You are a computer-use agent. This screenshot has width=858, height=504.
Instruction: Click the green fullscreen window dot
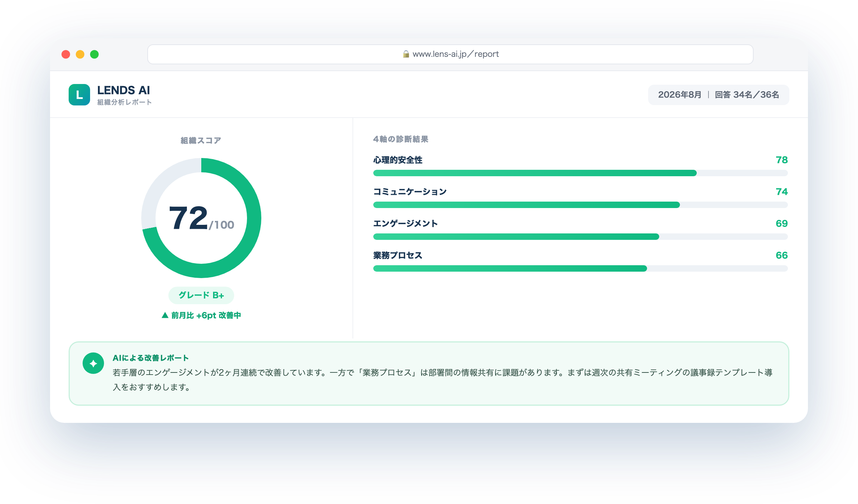pyautogui.click(x=94, y=54)
